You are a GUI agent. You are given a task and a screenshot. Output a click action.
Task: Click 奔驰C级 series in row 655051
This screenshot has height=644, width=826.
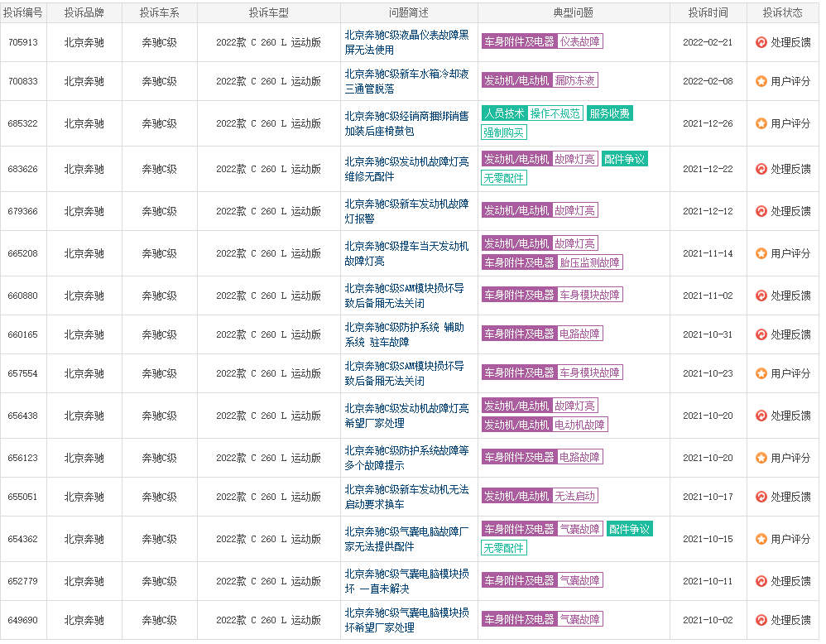(x=159, y=497)
